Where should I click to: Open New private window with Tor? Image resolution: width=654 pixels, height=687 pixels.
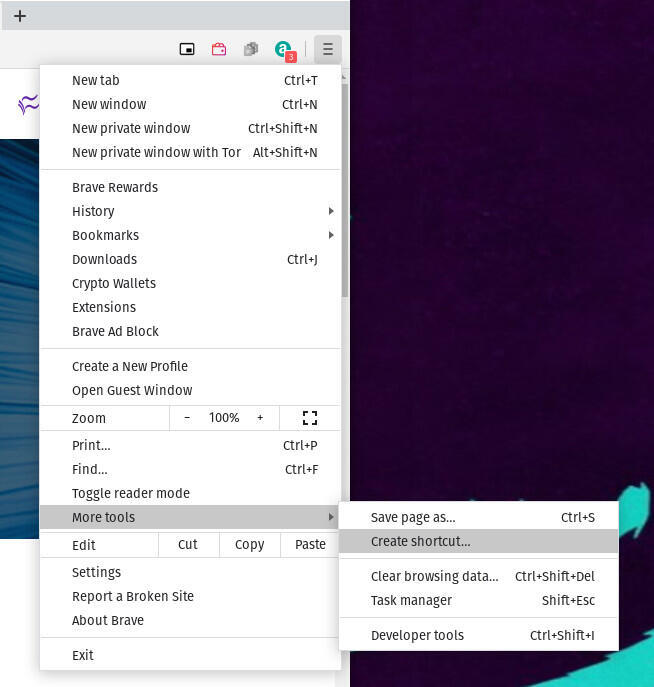[x=190, y=152]
